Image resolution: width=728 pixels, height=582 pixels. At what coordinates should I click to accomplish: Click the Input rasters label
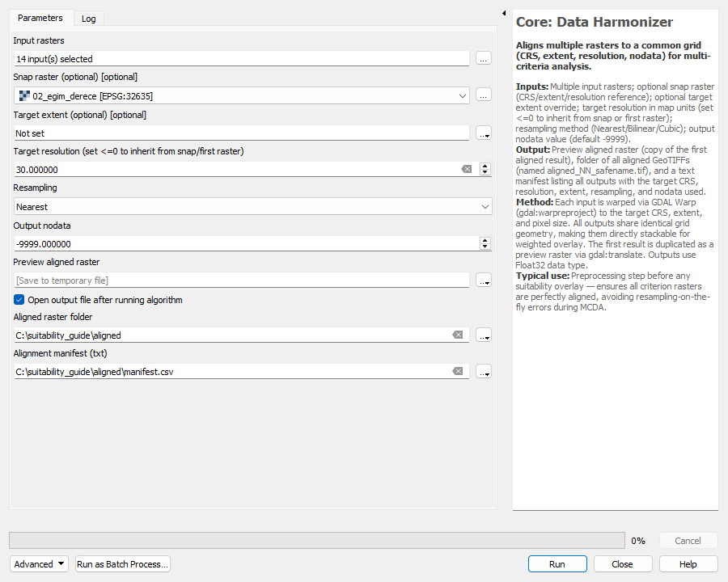coord(39,40)
